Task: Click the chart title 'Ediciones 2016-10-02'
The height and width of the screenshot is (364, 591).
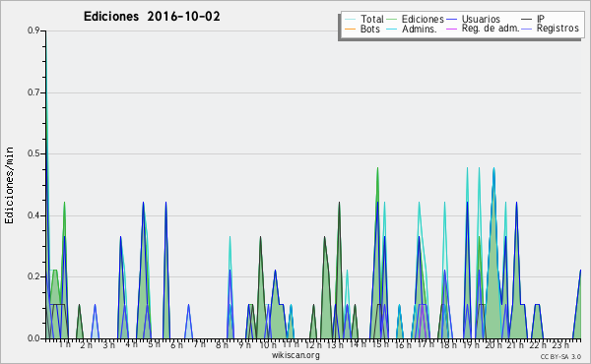Action: (x=152, y=17)
